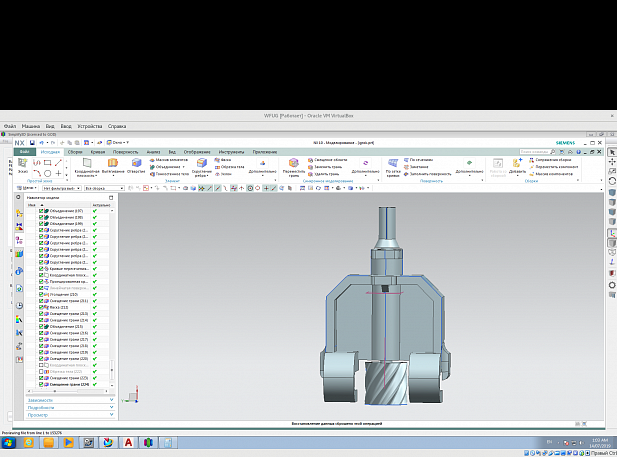Expand the Просмотр panel
The height and width of the screenshot is (457, 617).
70,415
